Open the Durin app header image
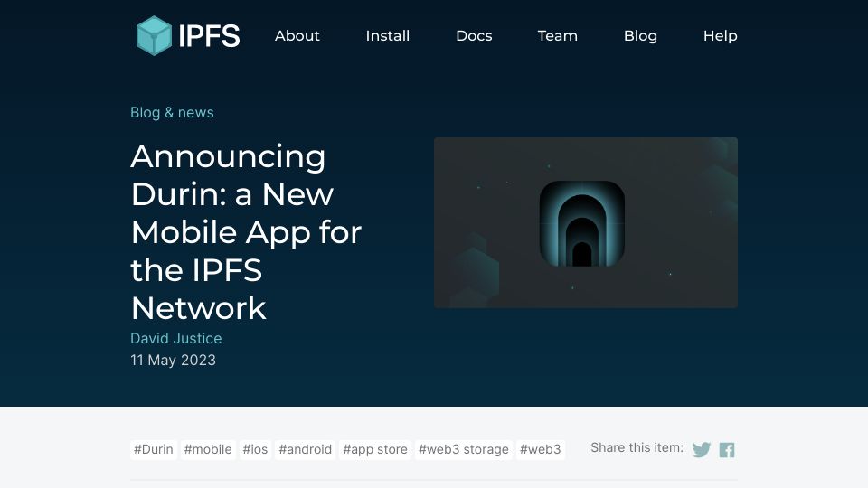 (x=586, y=222)
